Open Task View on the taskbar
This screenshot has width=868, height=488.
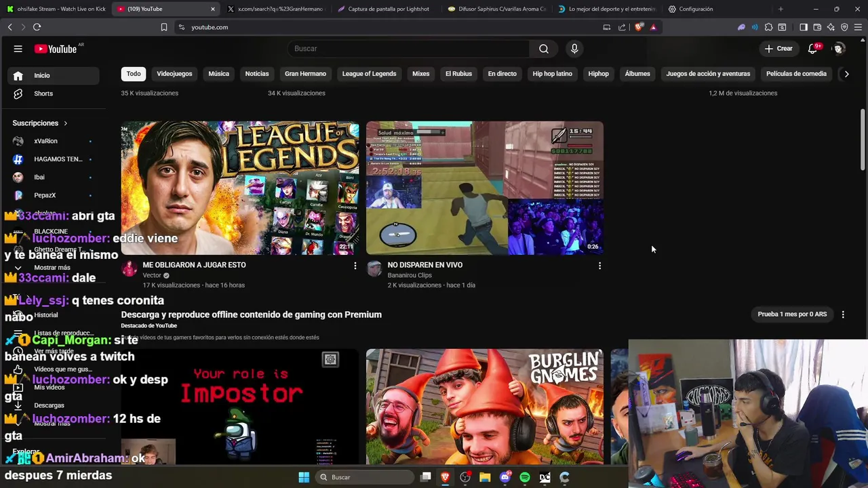tap(425, 477)
